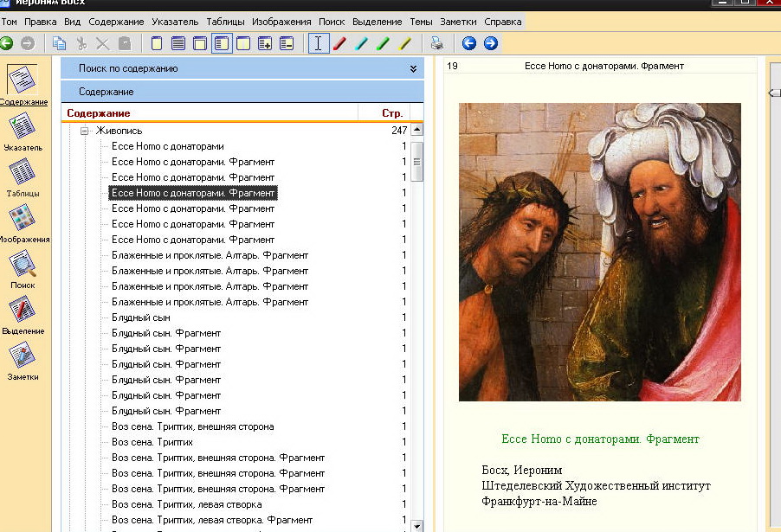The image size is (781, 532).
Task: Click the green back navigation arrow
Action: pos(7,43)
